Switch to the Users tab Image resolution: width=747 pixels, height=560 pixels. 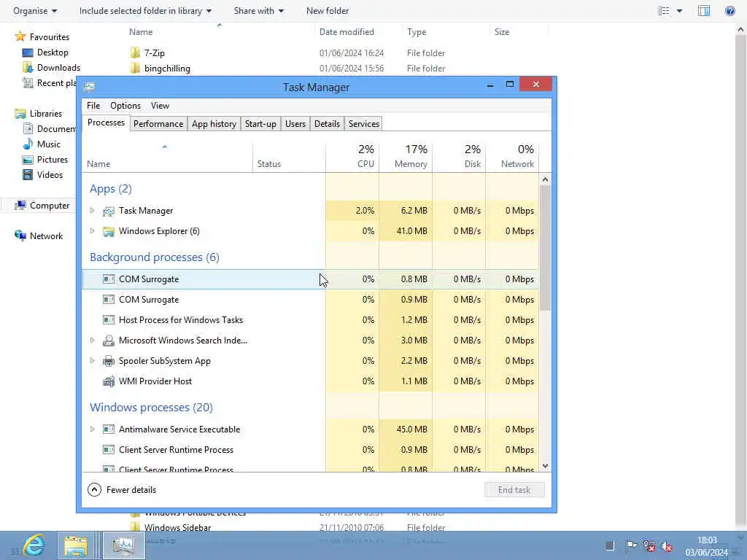pos(295,124)
